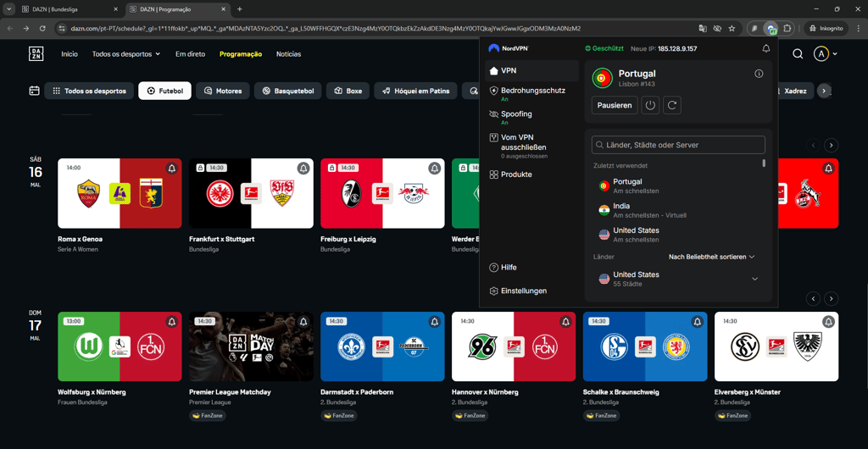This screenshot has width=868, height=449.
Task: Click the DAZN logo
Action: click(x=36, y=54)
